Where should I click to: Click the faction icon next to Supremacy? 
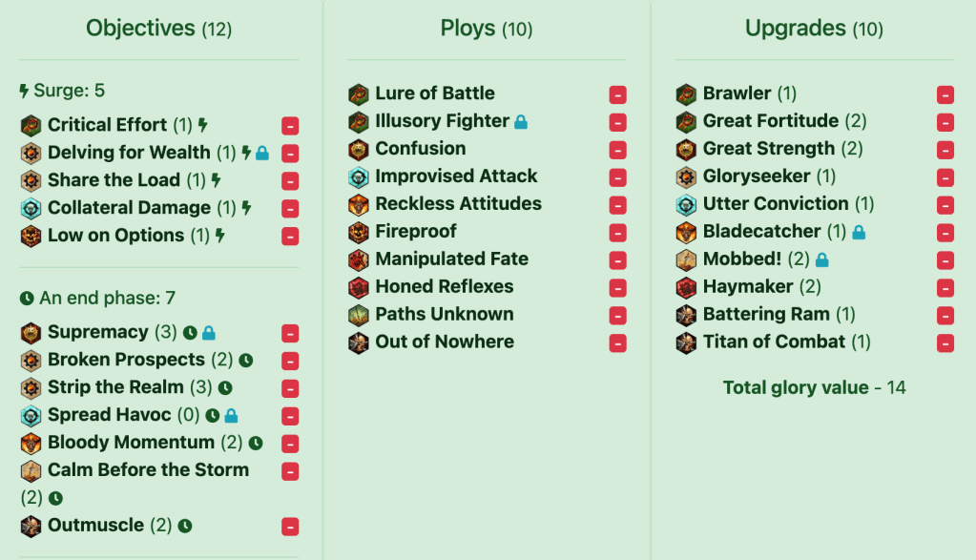click(x=31, y=333)
